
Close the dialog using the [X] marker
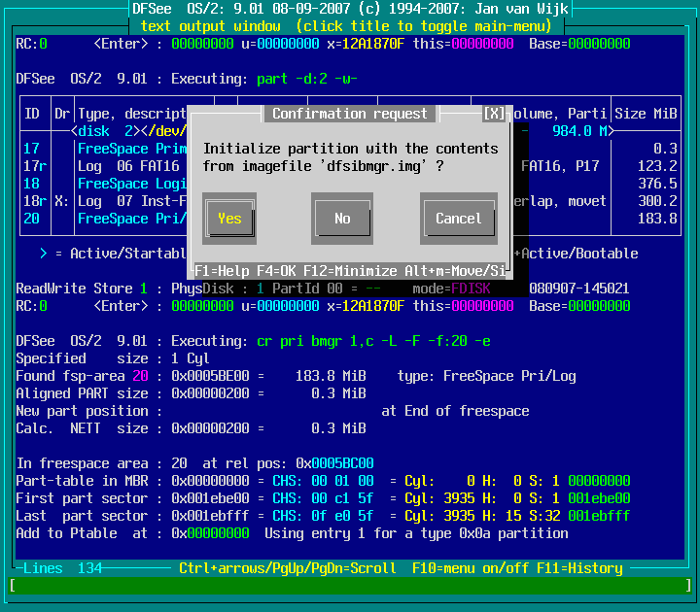(494, 114)
